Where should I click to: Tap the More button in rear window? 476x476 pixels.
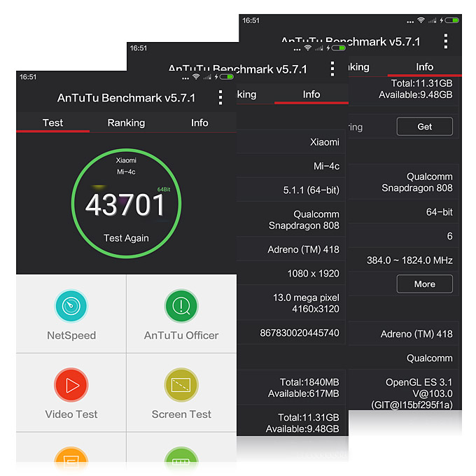click(424, 284)
